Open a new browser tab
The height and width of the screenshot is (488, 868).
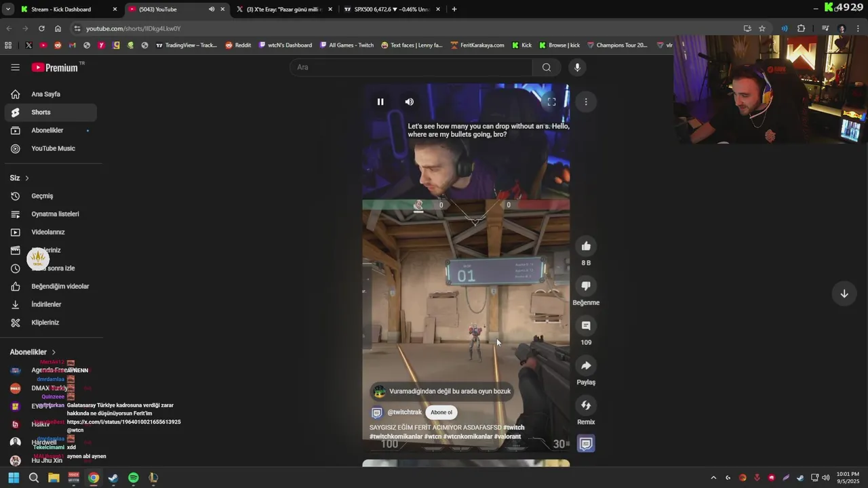click(x=454, y=9)
